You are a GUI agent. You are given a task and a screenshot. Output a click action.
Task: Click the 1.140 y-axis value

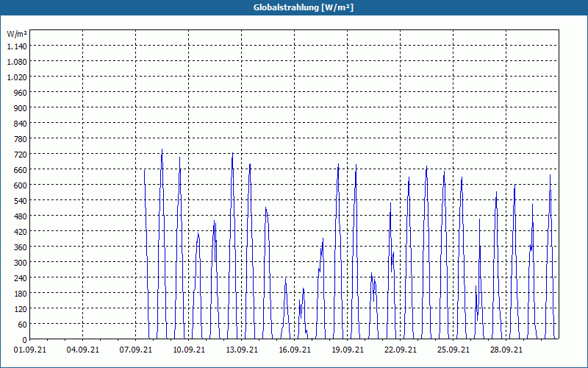[x=17, y=46]
